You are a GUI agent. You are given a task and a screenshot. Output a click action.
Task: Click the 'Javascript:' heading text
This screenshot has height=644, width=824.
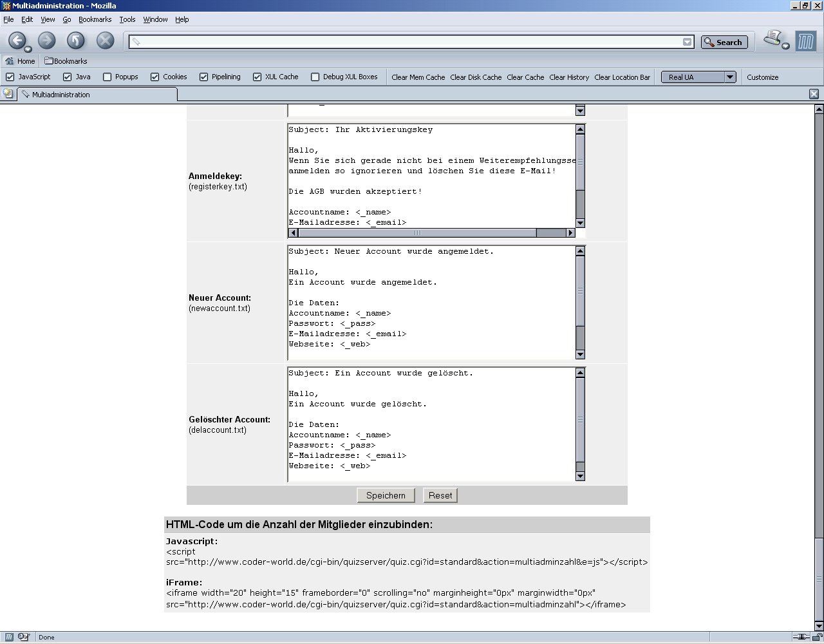(x=192, y=541)
